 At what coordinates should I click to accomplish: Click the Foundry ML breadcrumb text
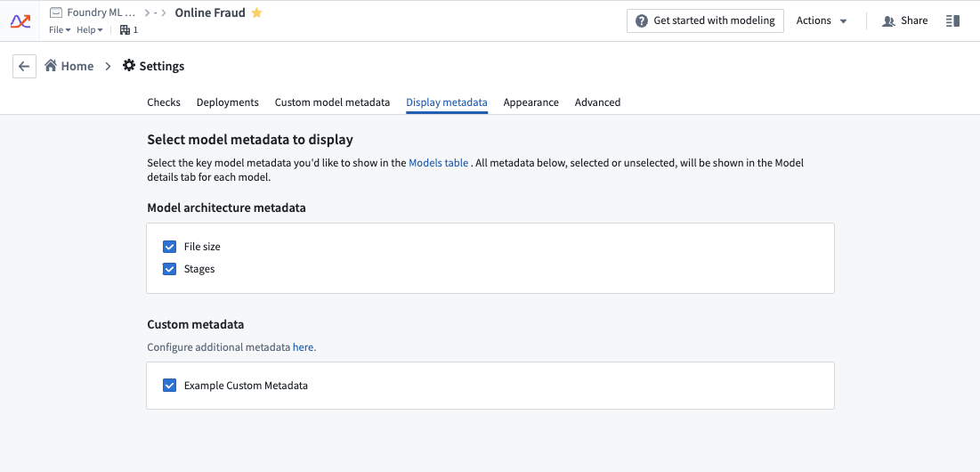(101, 12)
